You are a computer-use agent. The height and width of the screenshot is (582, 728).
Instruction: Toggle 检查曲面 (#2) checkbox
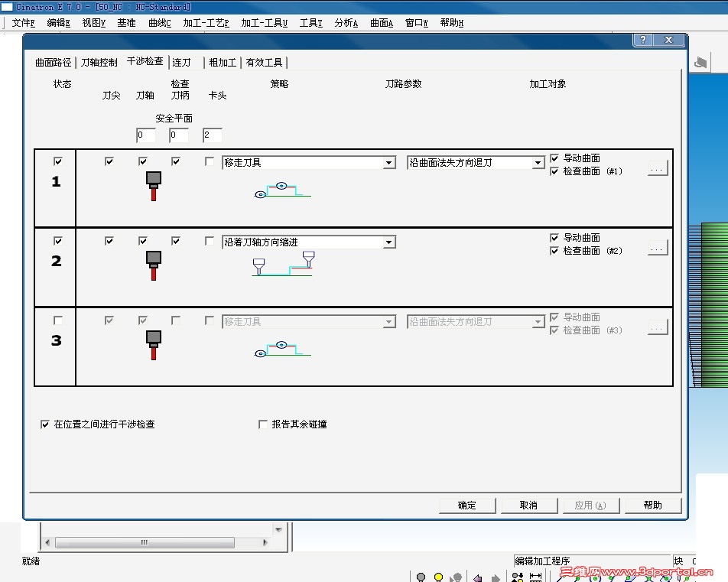tap(554, 250)
